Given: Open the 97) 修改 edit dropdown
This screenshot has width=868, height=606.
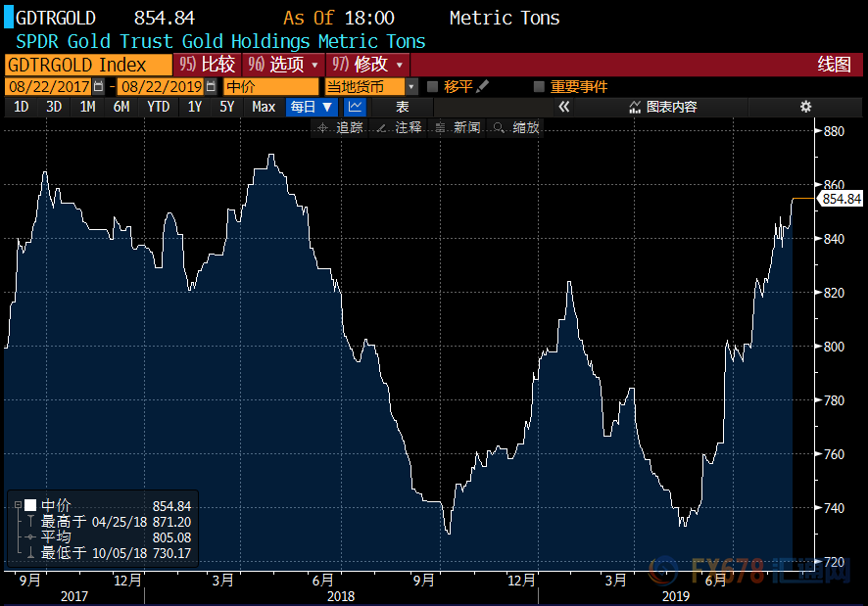Looking at the screenshot, I should [367, 65].
